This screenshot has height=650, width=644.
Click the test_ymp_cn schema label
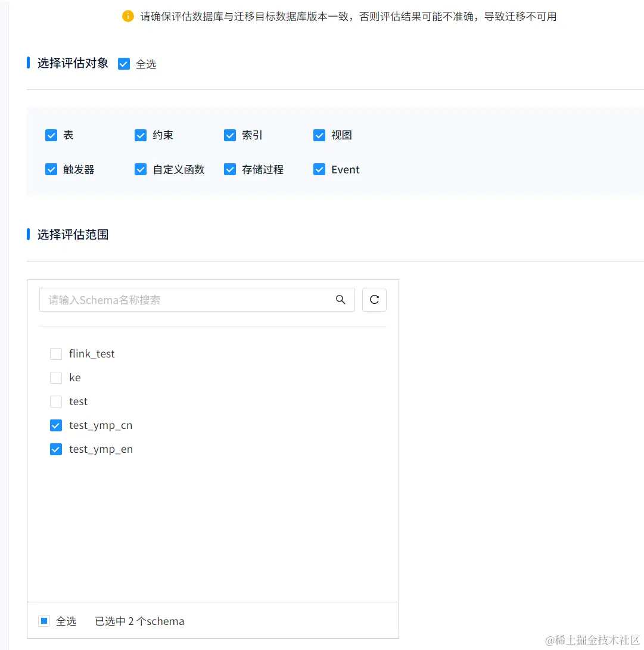tap(101, 426)
